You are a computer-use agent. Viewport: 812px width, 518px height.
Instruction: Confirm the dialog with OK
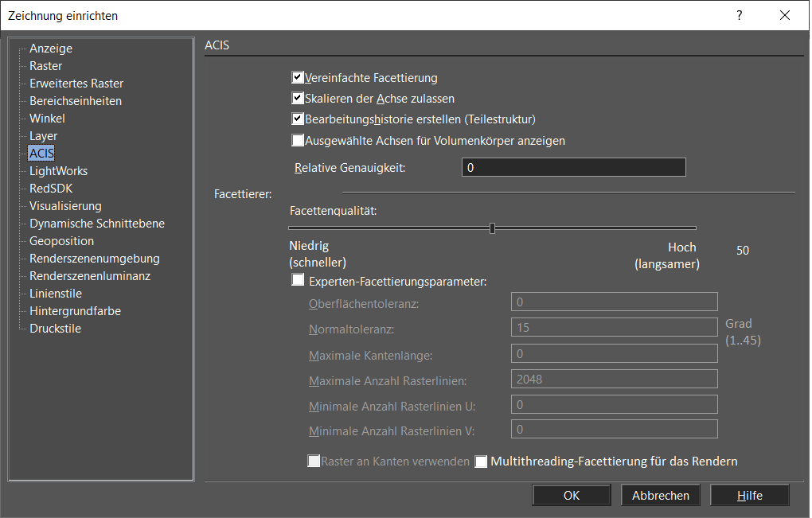pyautogui.click(x=572, y=495)
